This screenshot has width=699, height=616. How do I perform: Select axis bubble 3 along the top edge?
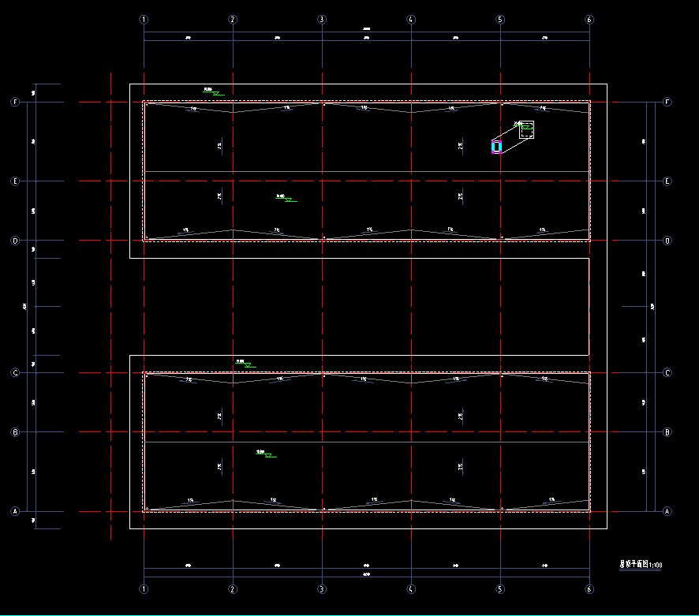coord(322,19)
